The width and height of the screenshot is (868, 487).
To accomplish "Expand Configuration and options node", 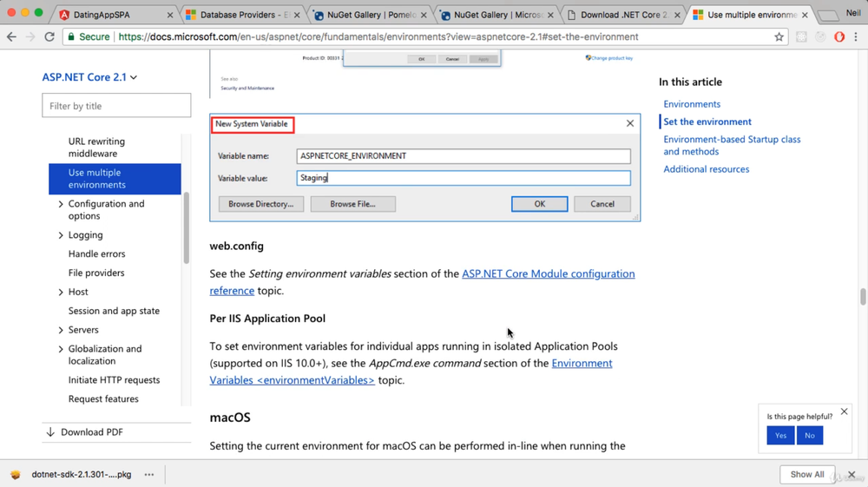I will 61,204.
